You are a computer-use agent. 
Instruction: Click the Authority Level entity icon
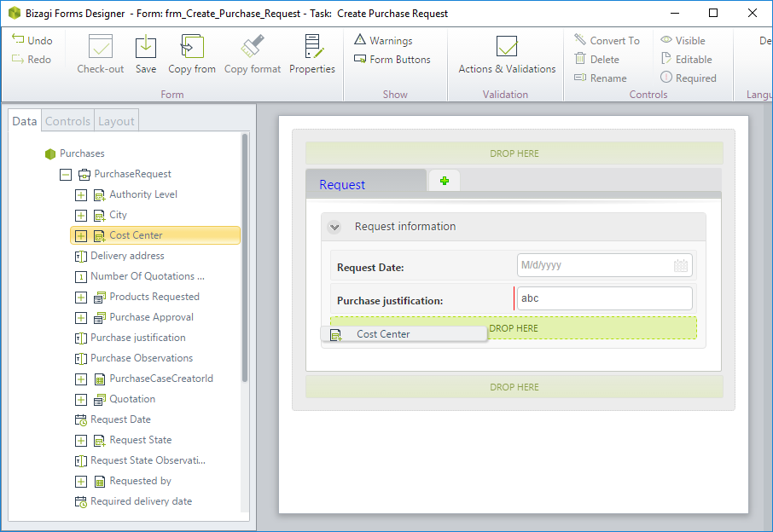click(100, 195)
